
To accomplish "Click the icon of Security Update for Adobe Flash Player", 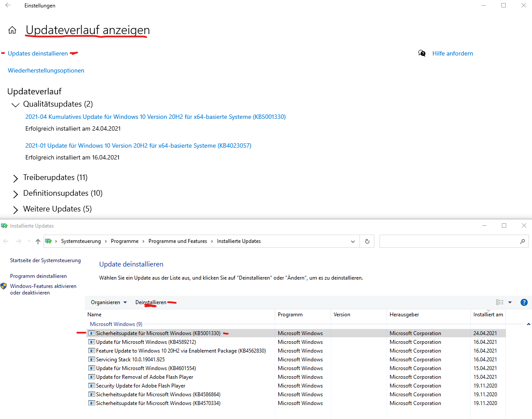I will (x=92, y=386).
